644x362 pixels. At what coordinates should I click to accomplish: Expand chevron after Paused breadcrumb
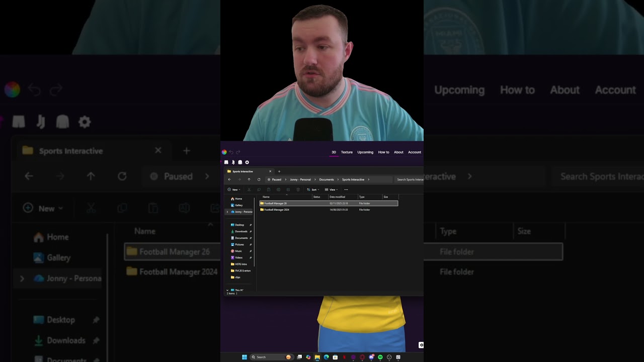(x=285, y=179)
